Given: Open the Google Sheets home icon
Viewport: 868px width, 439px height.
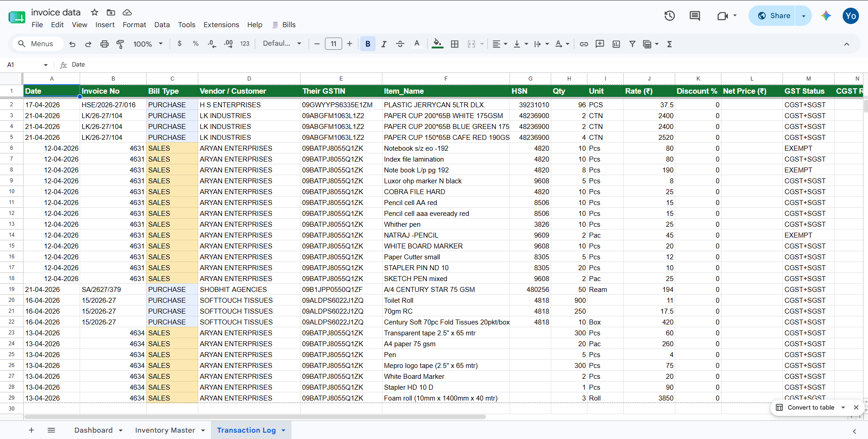Looking at the screenshot, I should coord(17,18).
